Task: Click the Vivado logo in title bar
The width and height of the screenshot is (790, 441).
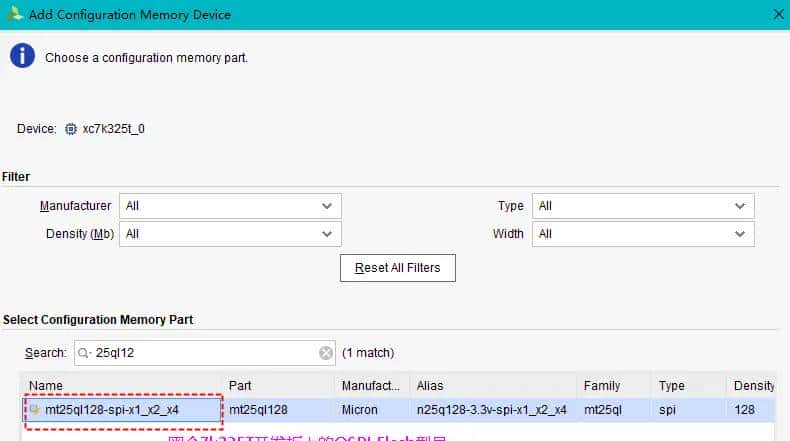Action: [15, 14]
